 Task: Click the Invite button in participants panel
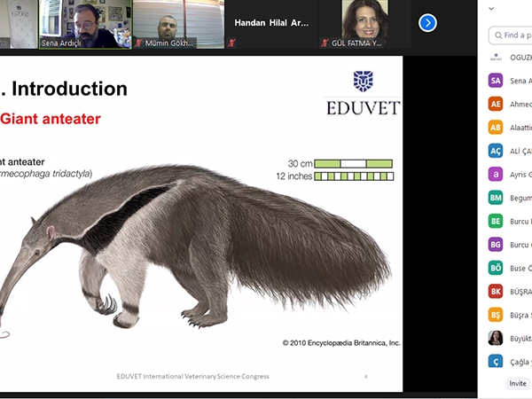click(518, 383)
